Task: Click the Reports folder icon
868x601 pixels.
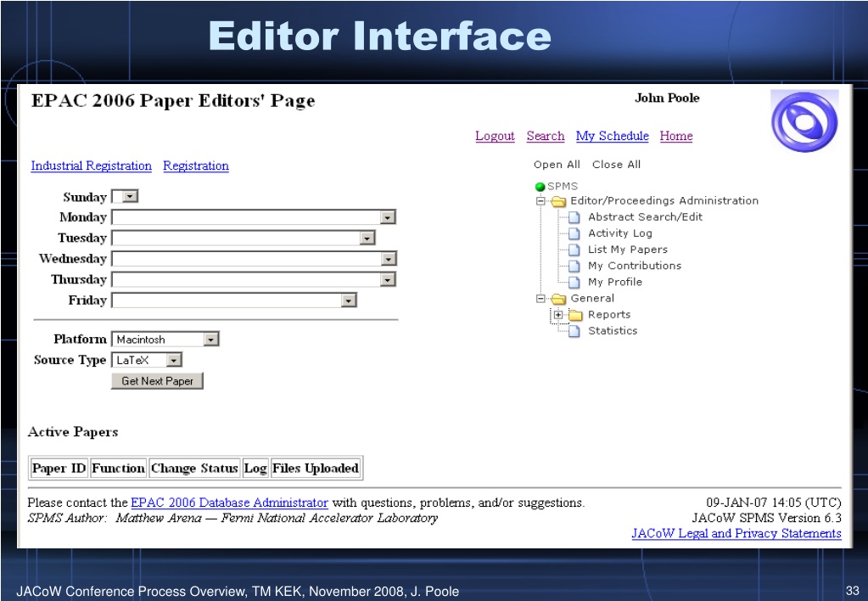Action: 576,315
